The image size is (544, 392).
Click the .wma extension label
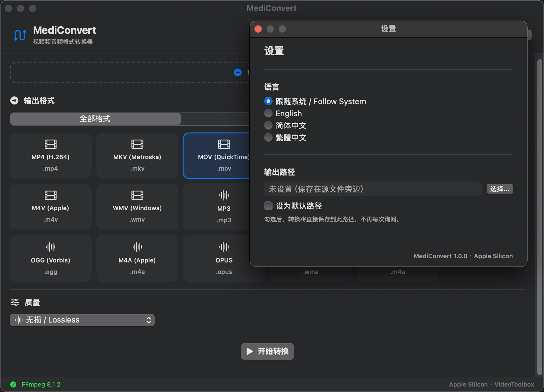pyautogui.click(x=311, y=272)
